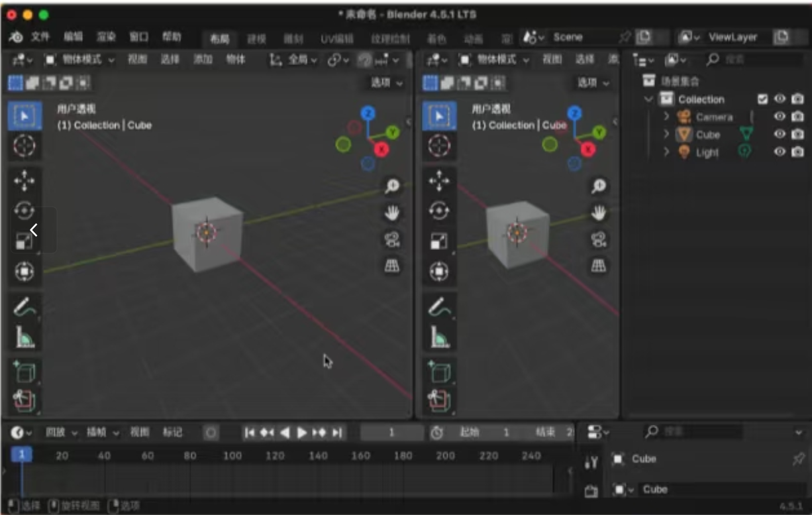Select the Annotate tool in right viewport
Viewport: 812px width, 515px height.
(439, 307)
